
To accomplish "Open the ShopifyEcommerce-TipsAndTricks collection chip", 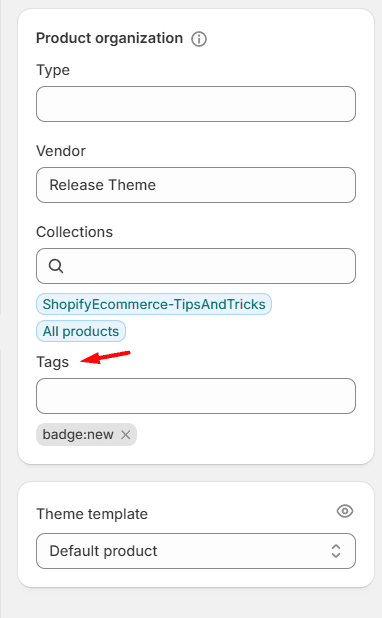I will (154, 304).
